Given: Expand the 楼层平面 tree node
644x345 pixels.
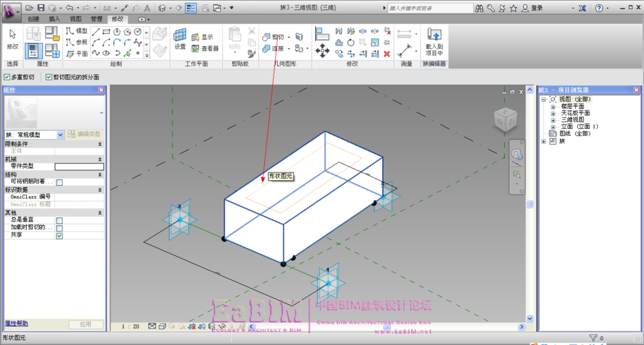Looking at the screenshot, I should click(x=553, y=107).
